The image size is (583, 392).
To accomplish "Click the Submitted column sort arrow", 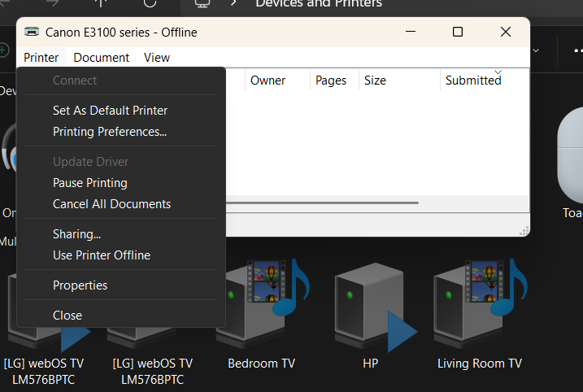I will [x=498, y=72].
